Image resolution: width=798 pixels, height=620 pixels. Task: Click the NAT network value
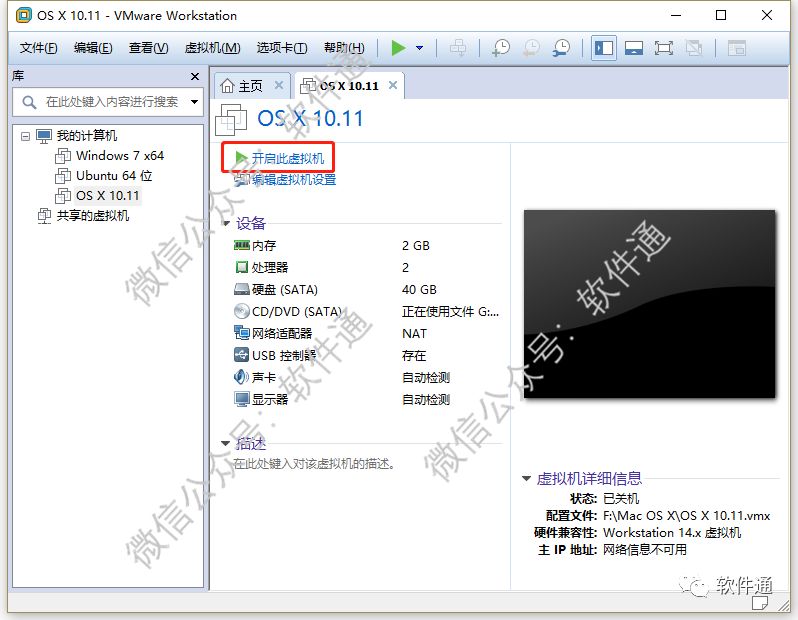(414, 334)
